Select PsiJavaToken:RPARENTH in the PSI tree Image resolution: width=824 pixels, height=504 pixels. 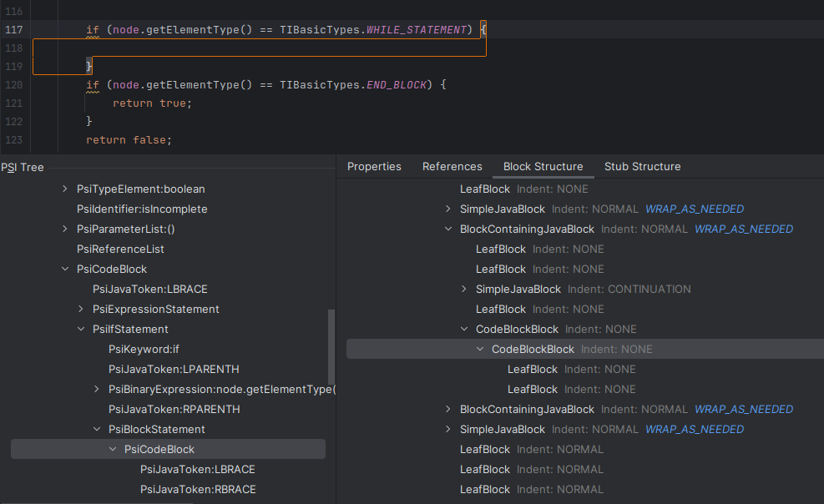174,409
